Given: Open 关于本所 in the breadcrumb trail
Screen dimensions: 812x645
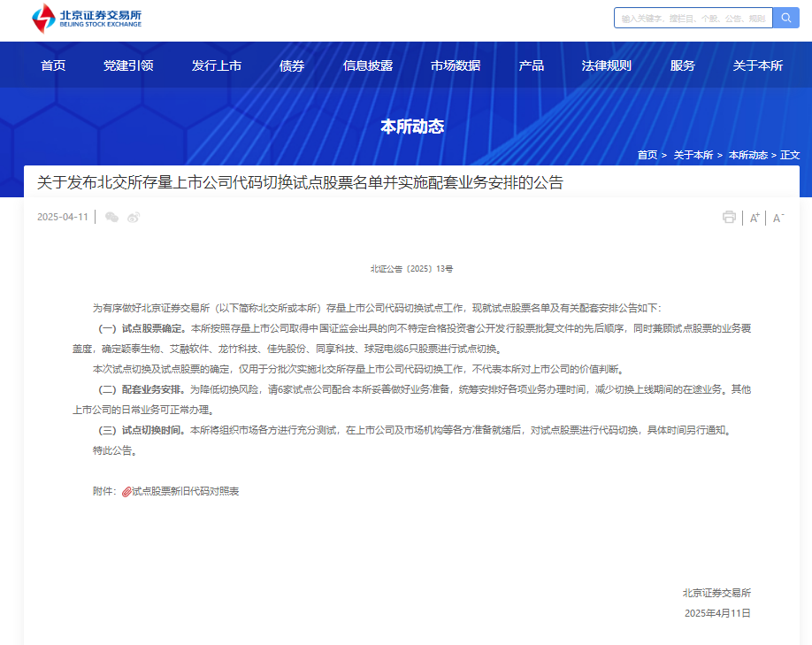Looking at the screenshot, I should [x=692, y=154].
